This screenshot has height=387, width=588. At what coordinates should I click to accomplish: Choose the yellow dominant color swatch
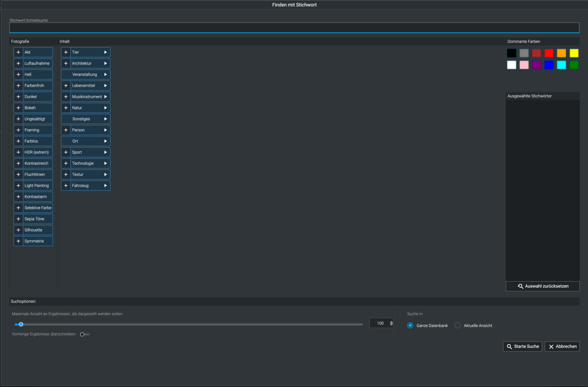[x=574, y=53]
